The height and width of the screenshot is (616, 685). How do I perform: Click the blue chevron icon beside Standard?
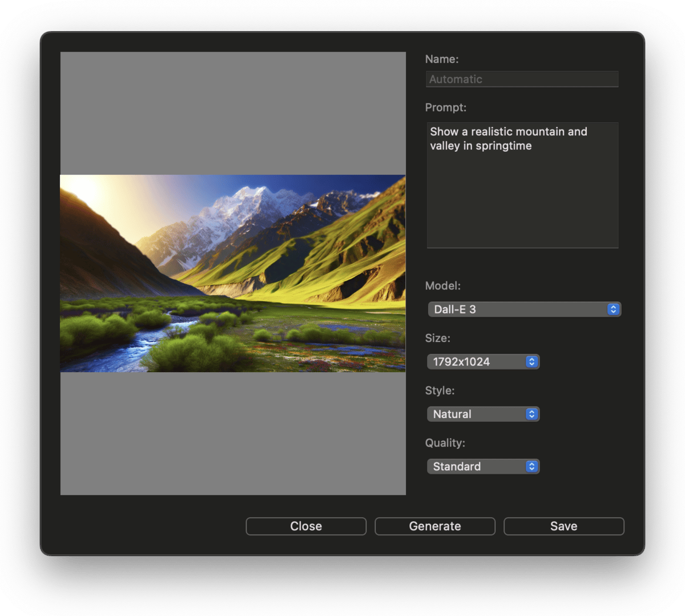[531, 467]
